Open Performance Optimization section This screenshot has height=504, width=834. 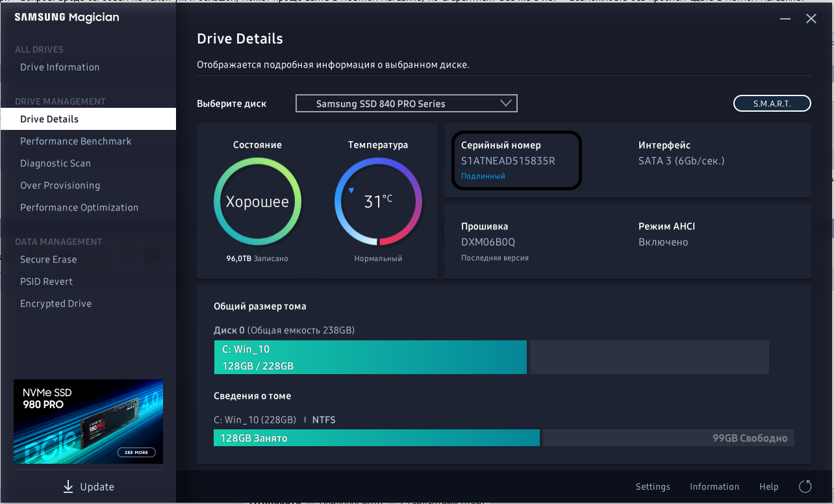click(x=79, y=207)
